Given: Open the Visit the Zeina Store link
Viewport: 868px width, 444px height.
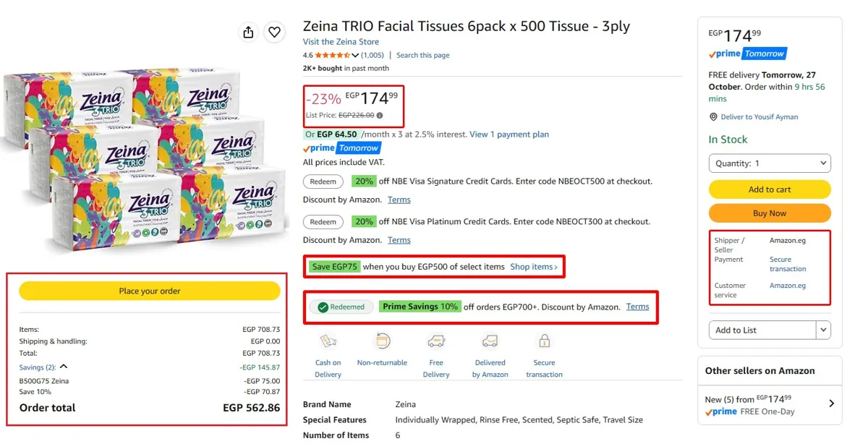Looking at the screenshot, I should [341, 42].
